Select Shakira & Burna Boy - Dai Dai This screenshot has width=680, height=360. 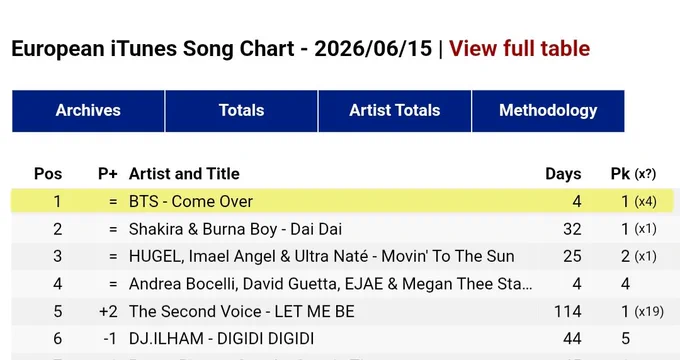pyautogui.click(x=342, y=229)
